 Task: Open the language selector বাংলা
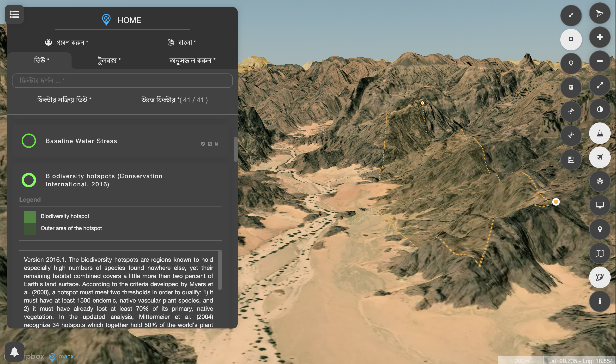coord(182,42)
